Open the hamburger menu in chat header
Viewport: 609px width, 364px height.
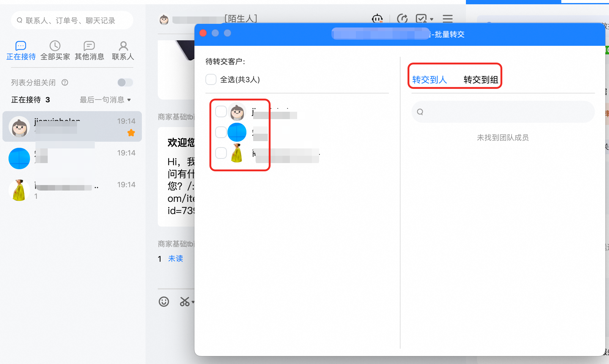click(x=448, y=19)
